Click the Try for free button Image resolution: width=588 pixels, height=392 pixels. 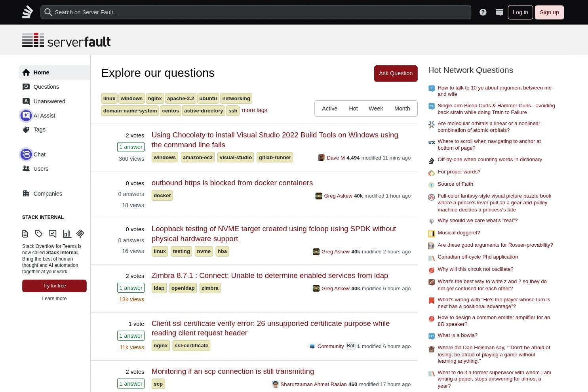54,286
